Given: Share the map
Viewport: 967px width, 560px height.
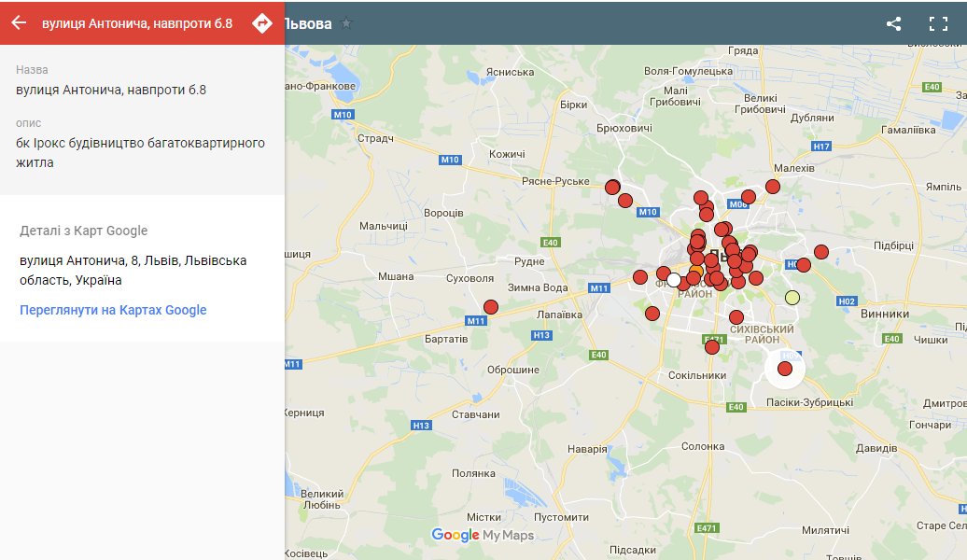Looking at the screenshot, I should (893, 23).
